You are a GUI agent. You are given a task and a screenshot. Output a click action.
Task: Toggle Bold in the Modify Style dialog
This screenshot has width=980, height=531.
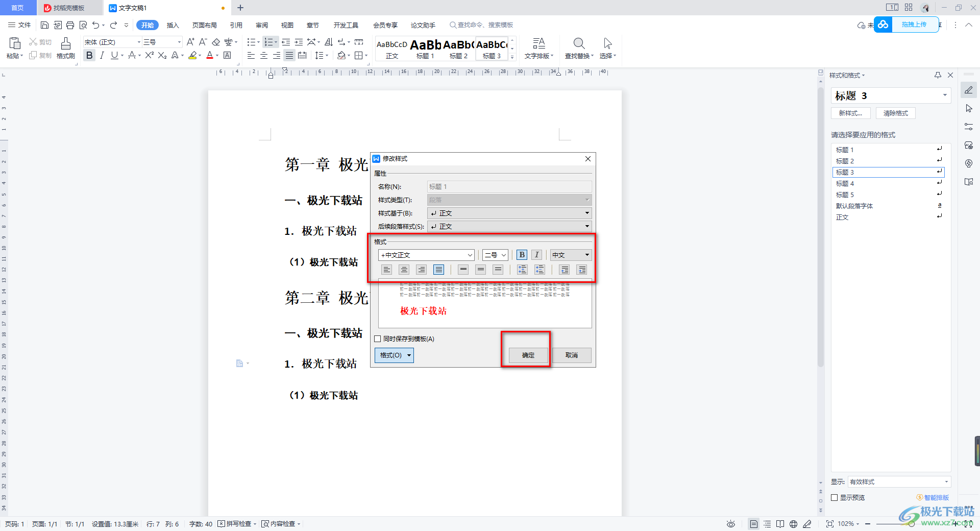(522, 255)
